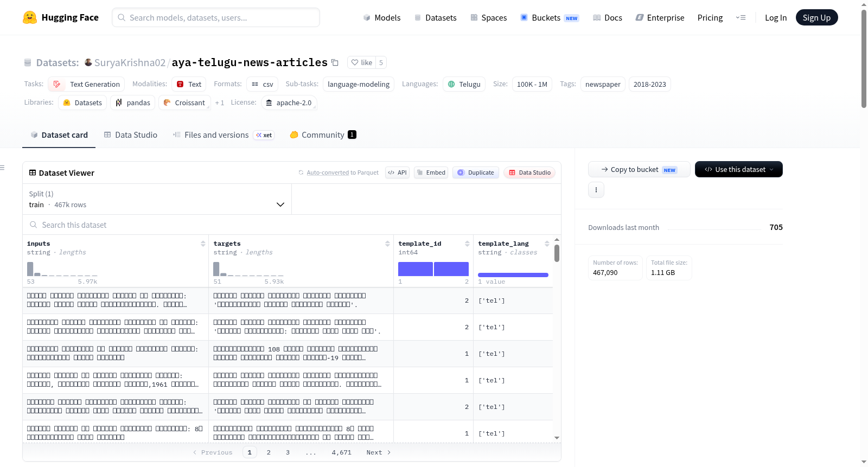Open the more options three-dot button
Screen dimensions: 868x467
click(x=596, y=190)
